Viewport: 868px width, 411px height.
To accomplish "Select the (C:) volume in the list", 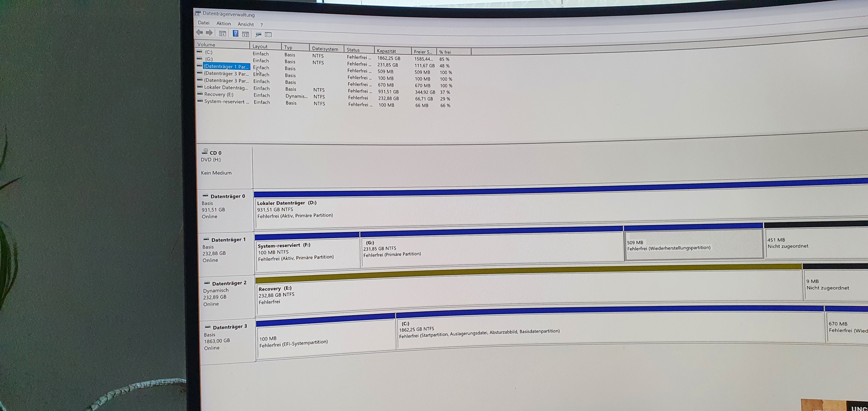I will pos(209,52).
